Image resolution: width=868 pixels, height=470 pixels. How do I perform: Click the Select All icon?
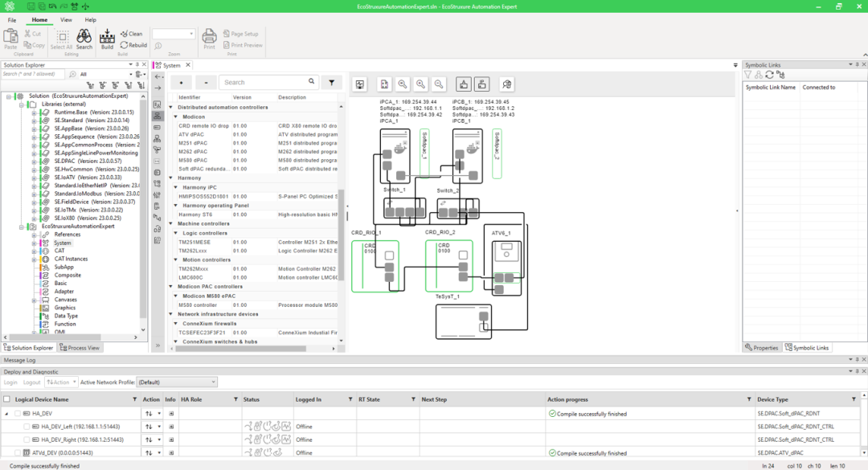62,37
